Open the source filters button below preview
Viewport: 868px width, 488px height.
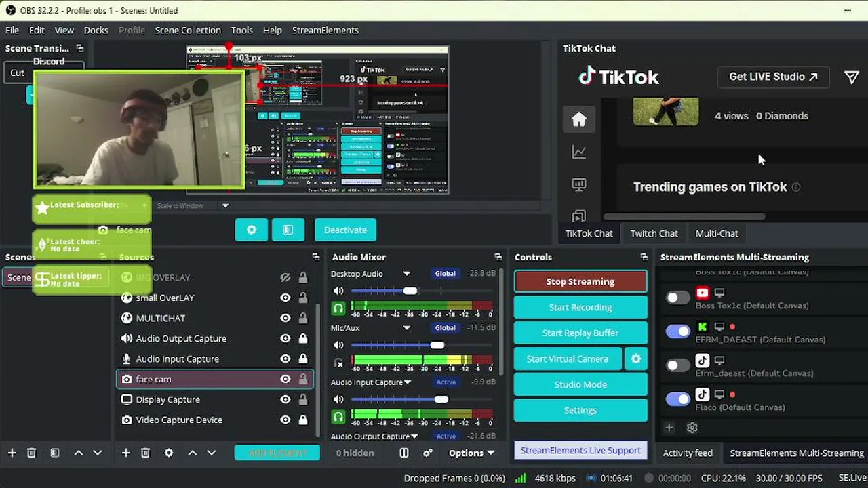coord(288,230)
